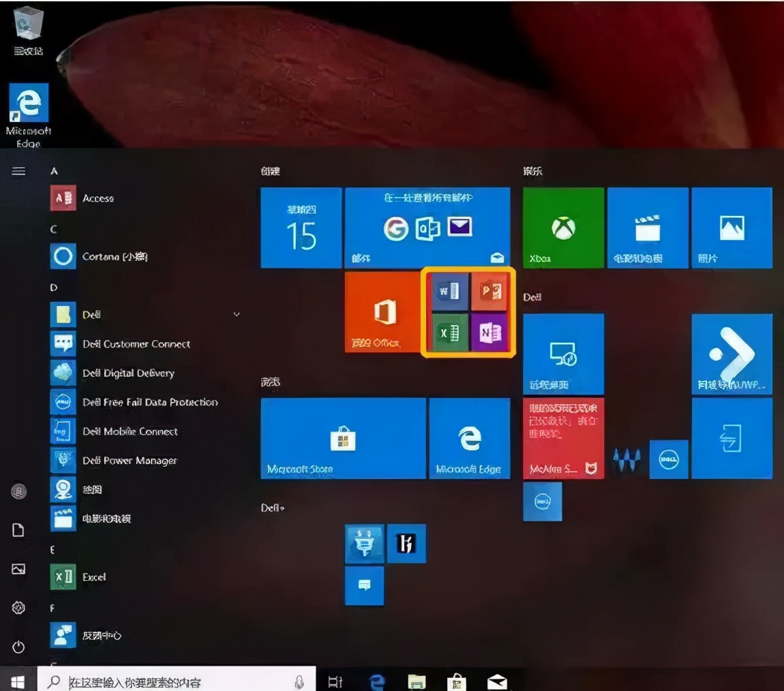Screen dimensions: 784x691
Task: Open the Xbox tile
Action: coord(563,228)
